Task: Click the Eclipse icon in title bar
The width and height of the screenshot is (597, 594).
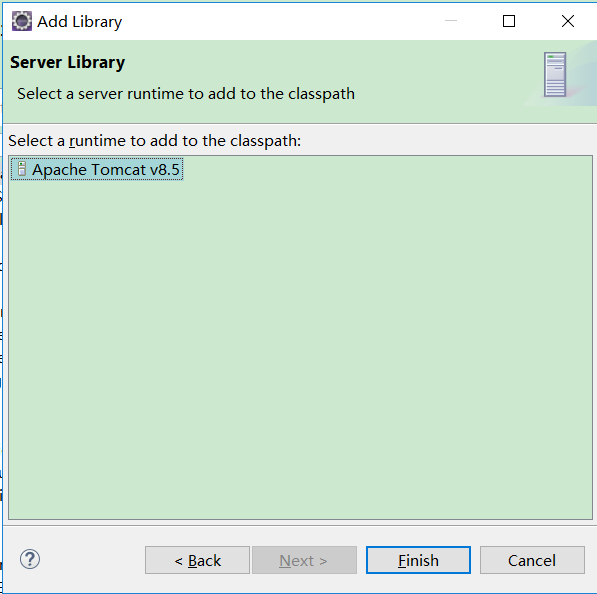Action: 22,21
